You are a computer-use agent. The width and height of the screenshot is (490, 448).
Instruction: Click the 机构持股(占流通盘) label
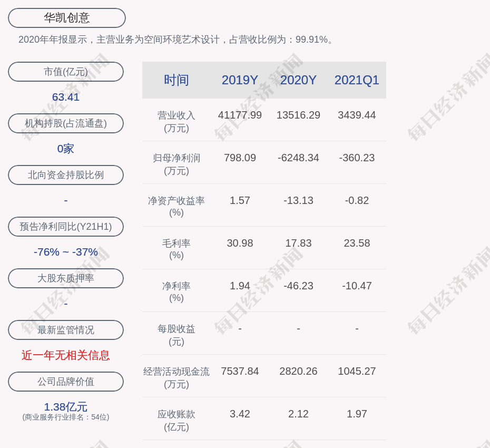pos(66,123)
